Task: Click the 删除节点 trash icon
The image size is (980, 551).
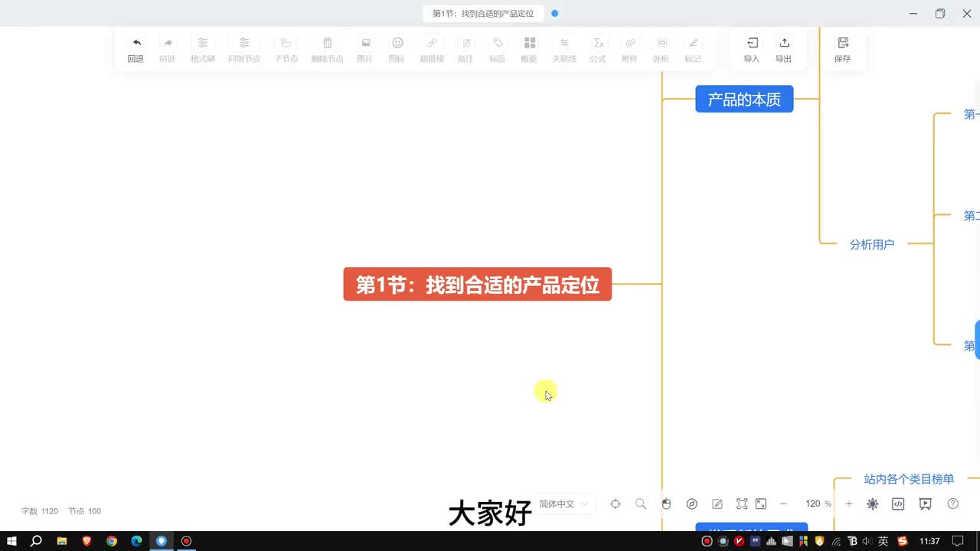Action: pos(328,43)
